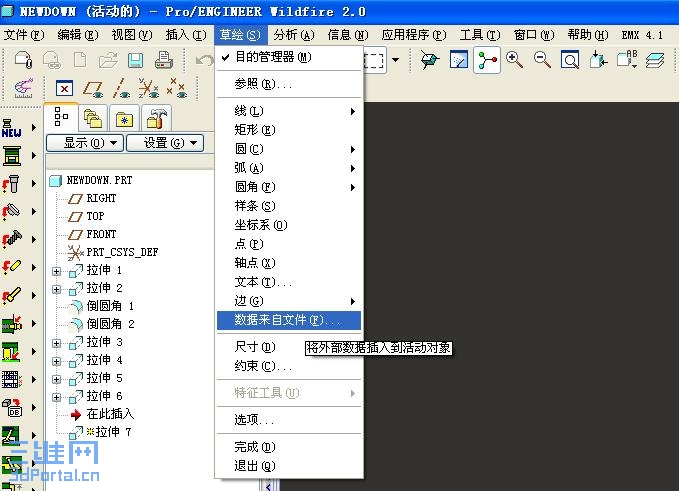679x491 pixels.
Task: Select NEWDOWN.PRT in the model tree
Action: (x=99, y=180)
